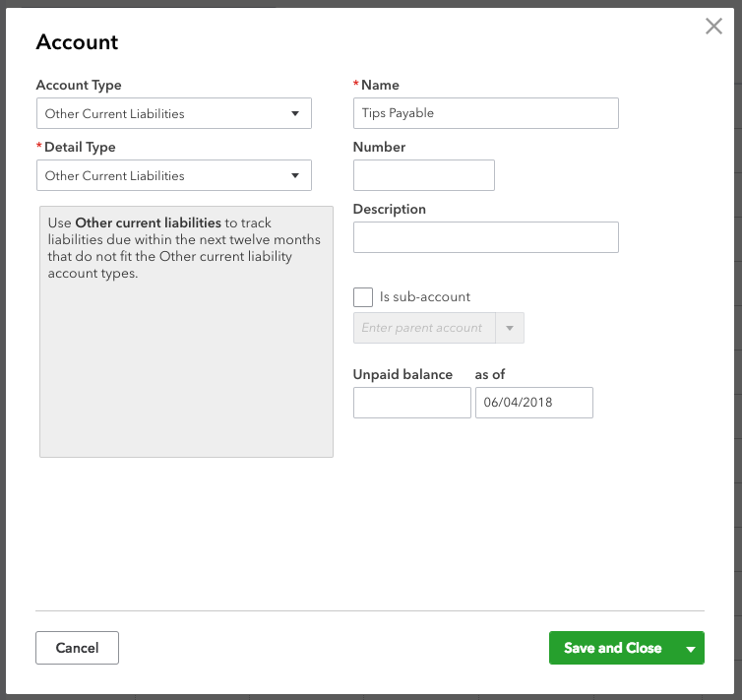Click the Unpaid balance input field

(x=411, y=403)
